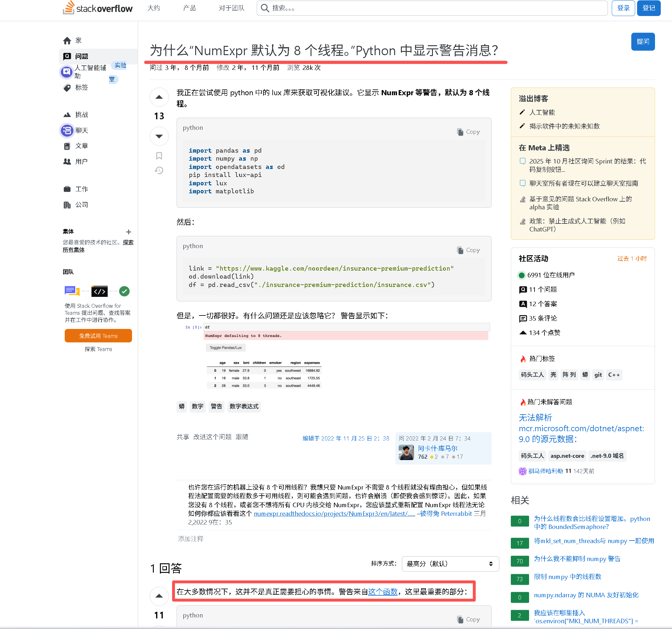672x629 pixels.
Task: Open the 对于团队 menu item
Action: [x=231, y=8]
